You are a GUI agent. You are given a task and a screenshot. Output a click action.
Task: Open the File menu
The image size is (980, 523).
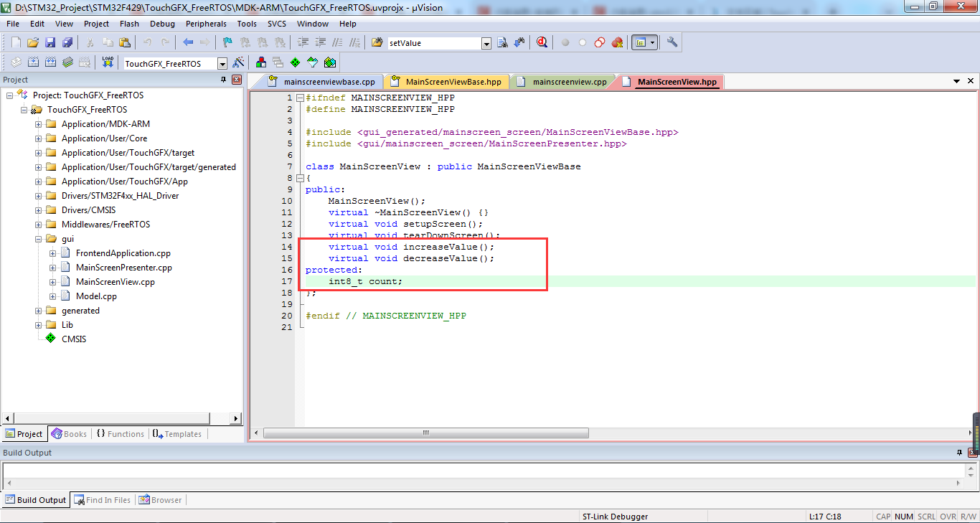click(x=13, y=24)
